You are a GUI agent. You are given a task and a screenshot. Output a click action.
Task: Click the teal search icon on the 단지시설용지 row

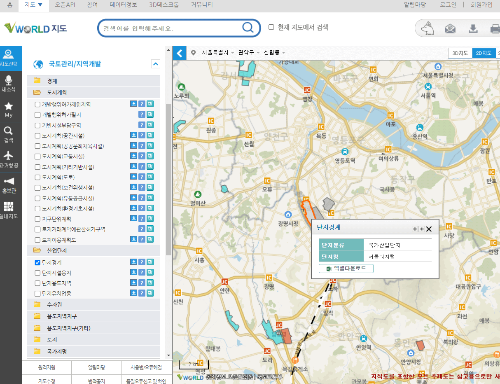click(x=150, y=272)
